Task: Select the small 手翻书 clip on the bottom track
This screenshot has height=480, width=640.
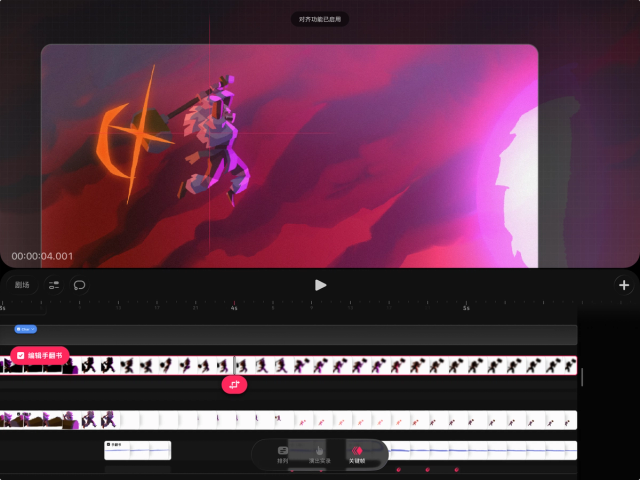Action: (138, 450)
